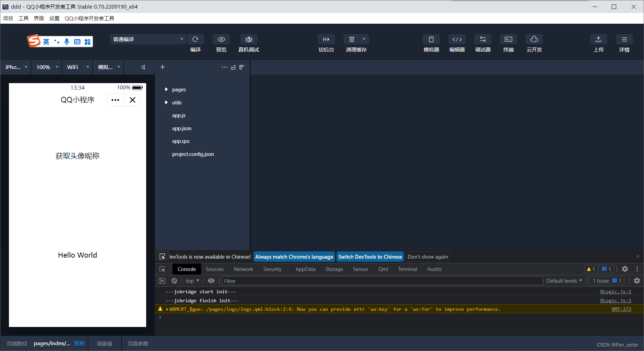The width and height of the screenshot is (644, 351).
Task: Open the 项目 menu
Action: tap(8, 18)
